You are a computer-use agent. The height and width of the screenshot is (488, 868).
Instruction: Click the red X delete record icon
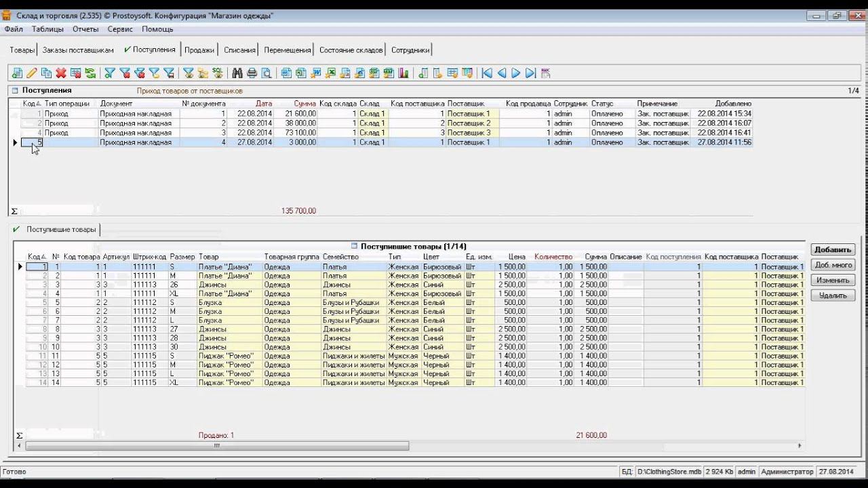point(61,73)
